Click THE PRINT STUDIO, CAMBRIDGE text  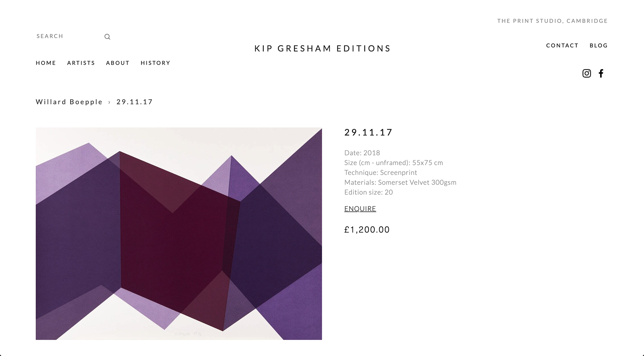[552, 20]
